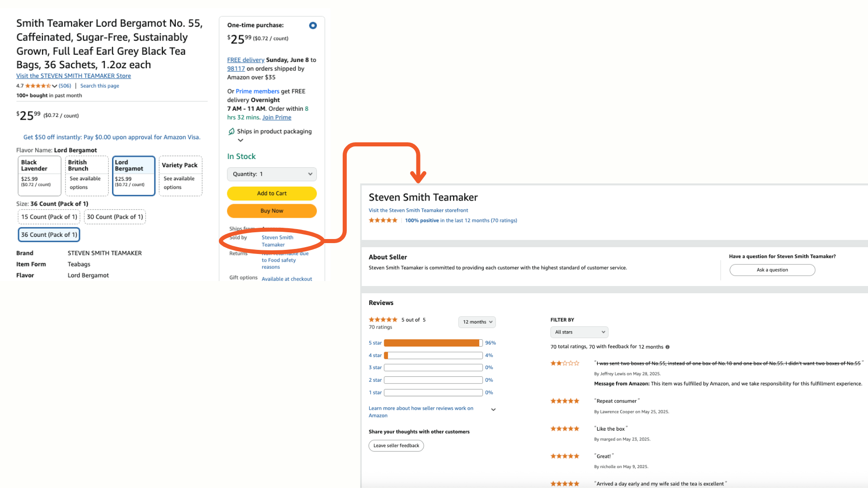Click the In Stock status text
868x488 pixels.
tap(241, 156)
